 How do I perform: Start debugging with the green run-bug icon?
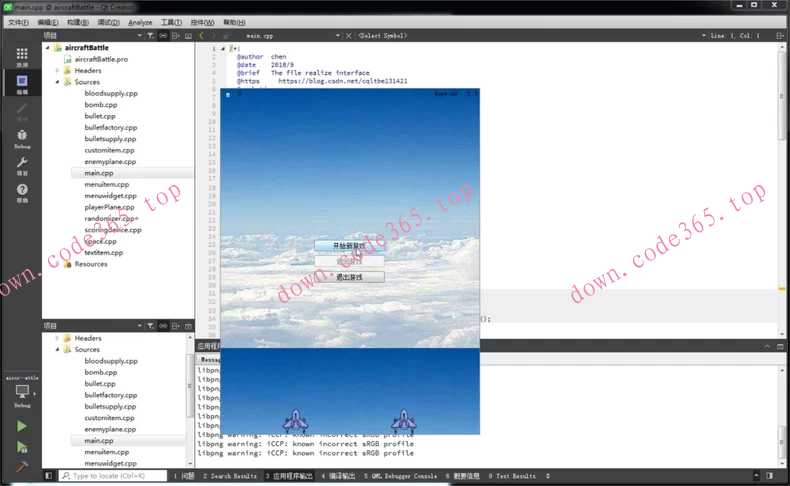point(21,447)
